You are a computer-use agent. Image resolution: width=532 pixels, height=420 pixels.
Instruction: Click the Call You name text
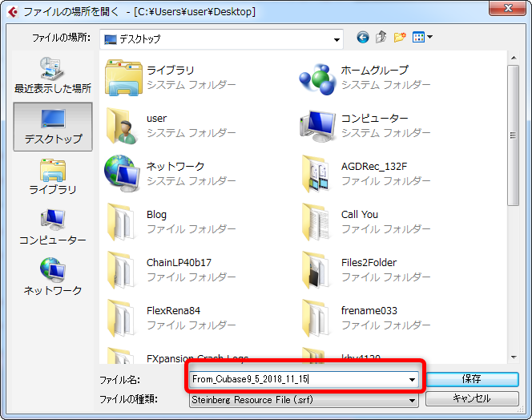[360, 215]
